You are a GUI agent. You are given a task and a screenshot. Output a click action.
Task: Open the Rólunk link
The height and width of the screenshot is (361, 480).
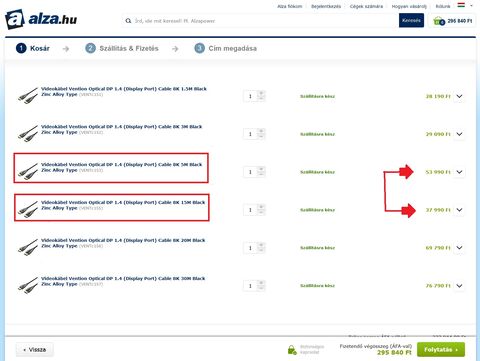[443, 6]
